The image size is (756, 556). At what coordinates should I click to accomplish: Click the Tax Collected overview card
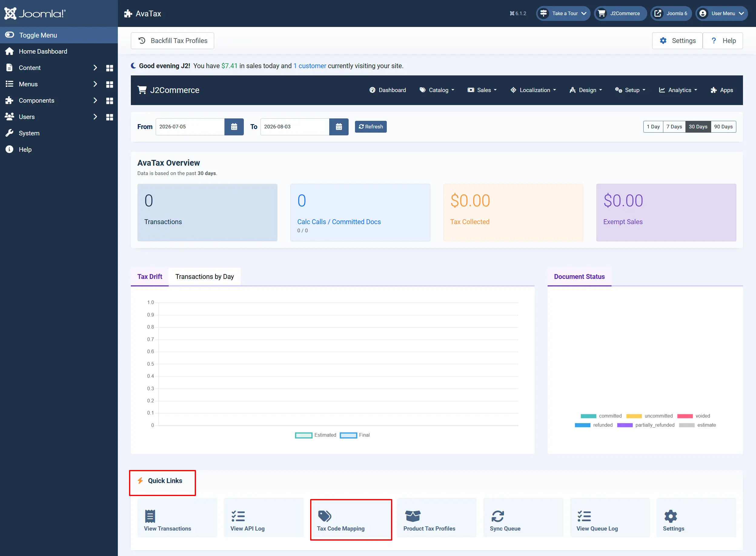[x=513, y=212]
